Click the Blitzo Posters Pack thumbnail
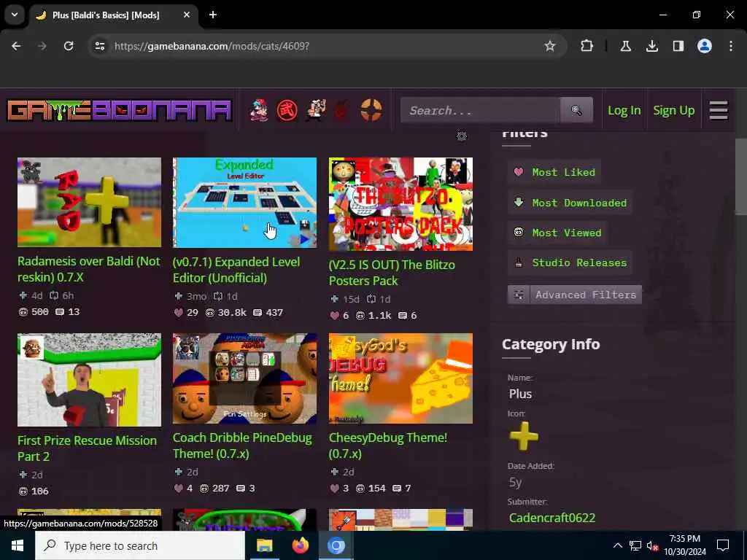Viewport: 747px width, 560px height. click(x=400, y=204)
